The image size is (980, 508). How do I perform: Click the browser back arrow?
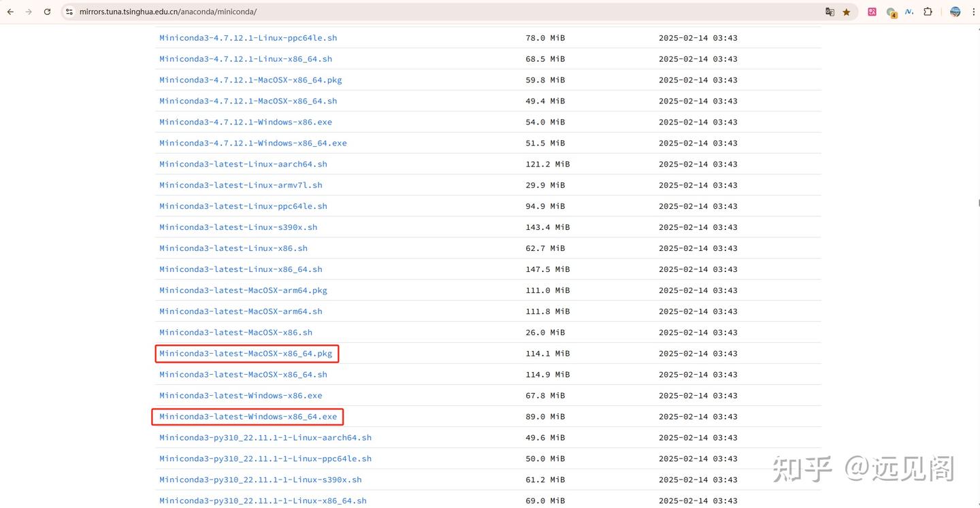coord(10,12)
